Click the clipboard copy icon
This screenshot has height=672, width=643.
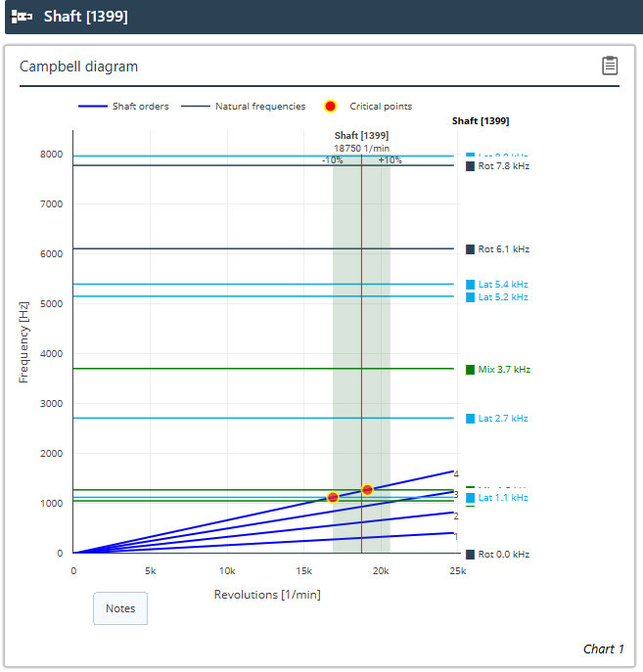click(610, 66)
